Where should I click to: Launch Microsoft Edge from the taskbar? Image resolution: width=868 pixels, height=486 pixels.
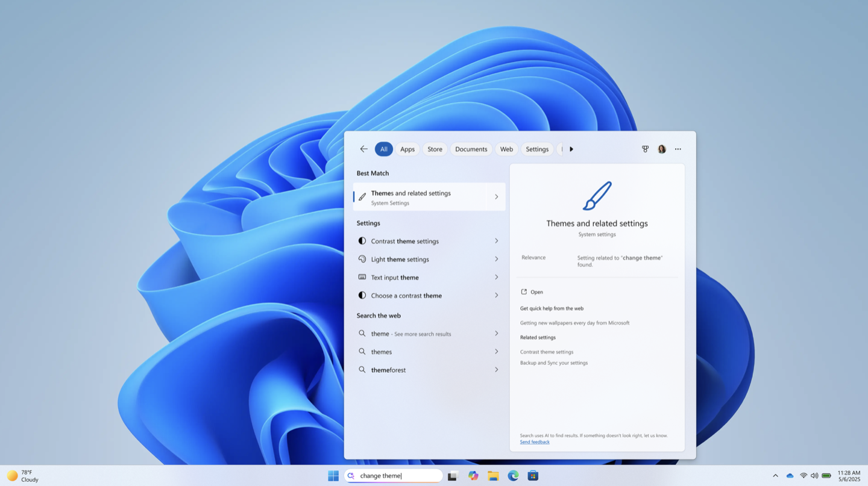[513, 475]
